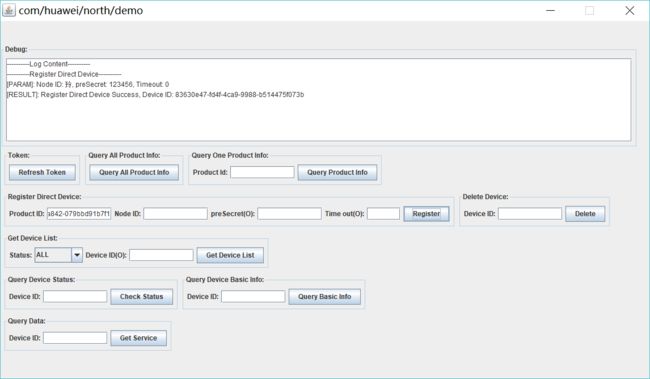Click the Time out(O) input field

383,214
